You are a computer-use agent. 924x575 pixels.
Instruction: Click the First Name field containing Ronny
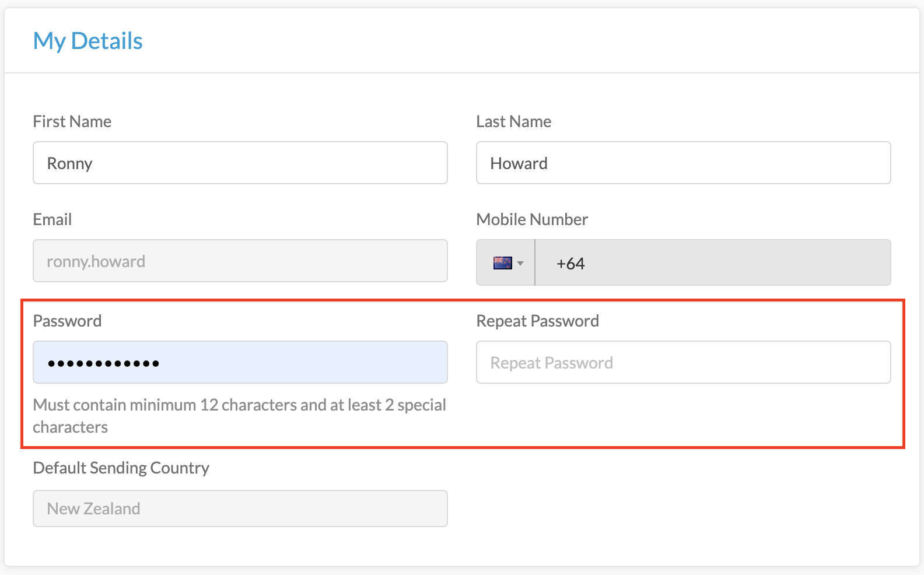(240, 163)
